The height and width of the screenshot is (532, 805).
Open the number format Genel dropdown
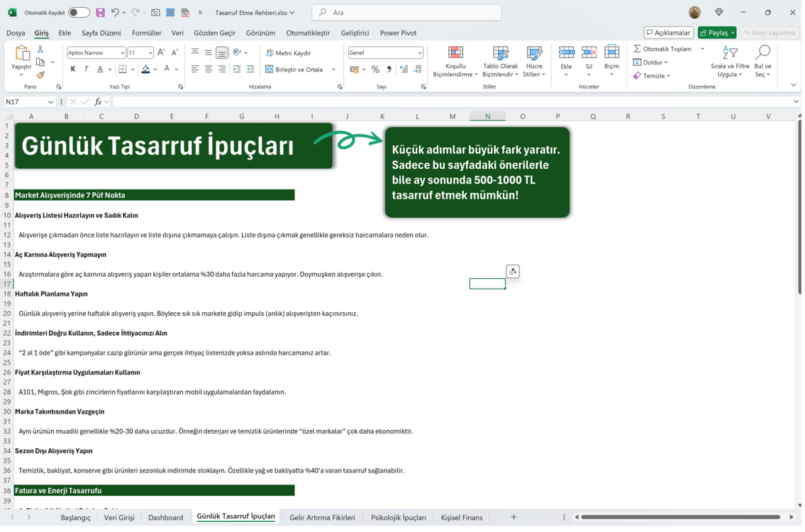click(x=419, y=53)
